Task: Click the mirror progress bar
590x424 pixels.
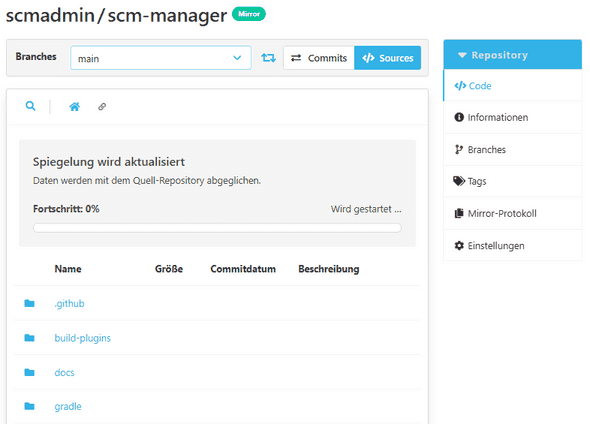Action: click(x=217, y=228)
